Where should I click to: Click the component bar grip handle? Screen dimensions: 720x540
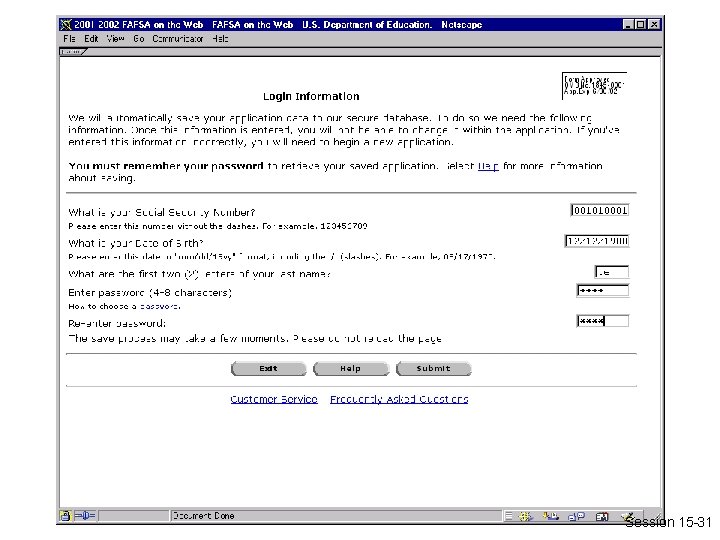coord(508,516)
